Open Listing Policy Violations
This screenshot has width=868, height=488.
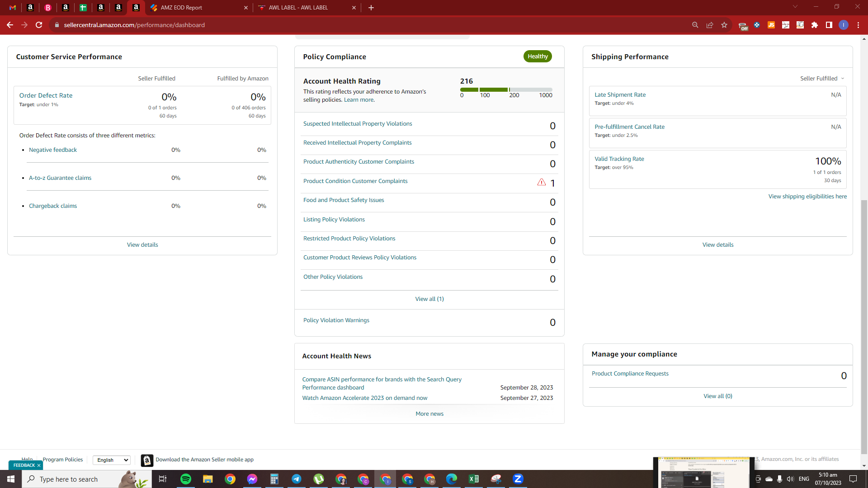point(334,220)
